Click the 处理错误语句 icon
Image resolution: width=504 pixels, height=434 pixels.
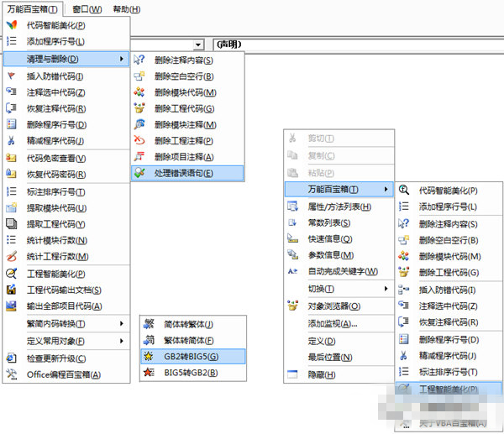[139, 173]
